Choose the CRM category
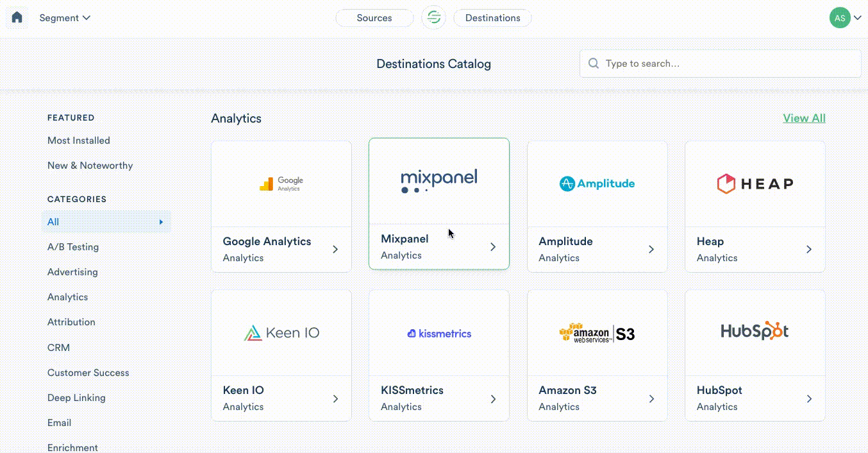Viewport: 868px width, 453px height. (x=58, y=348)
